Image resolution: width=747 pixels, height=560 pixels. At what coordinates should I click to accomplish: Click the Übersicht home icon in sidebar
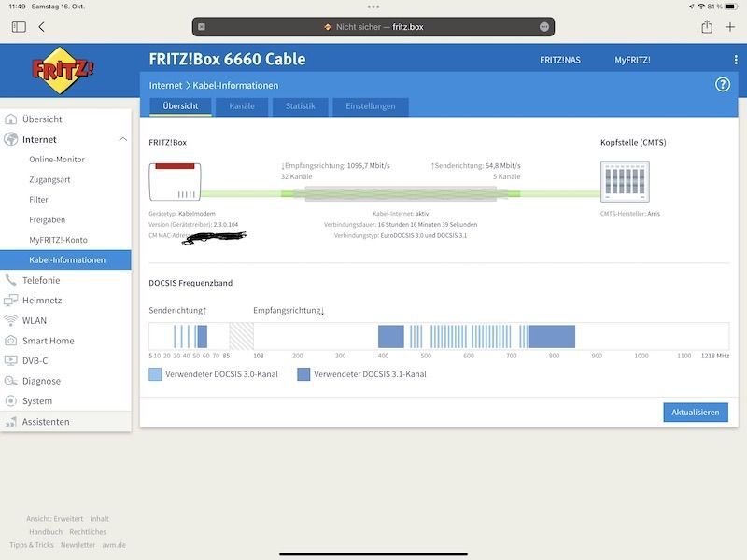pos(10,119)
